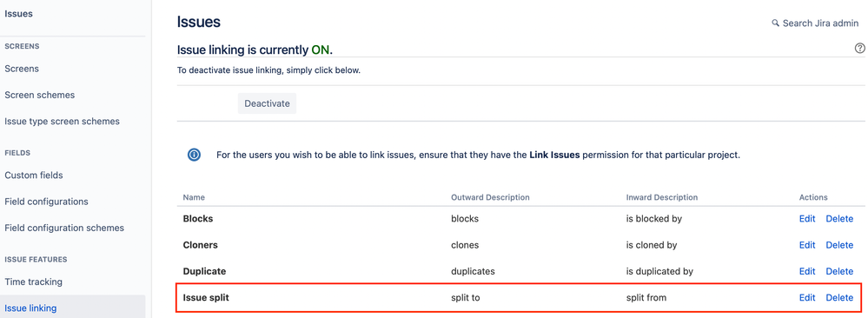868x318 pixels.
Task: Click the blue info icon
Action: [x=194, y=155]
